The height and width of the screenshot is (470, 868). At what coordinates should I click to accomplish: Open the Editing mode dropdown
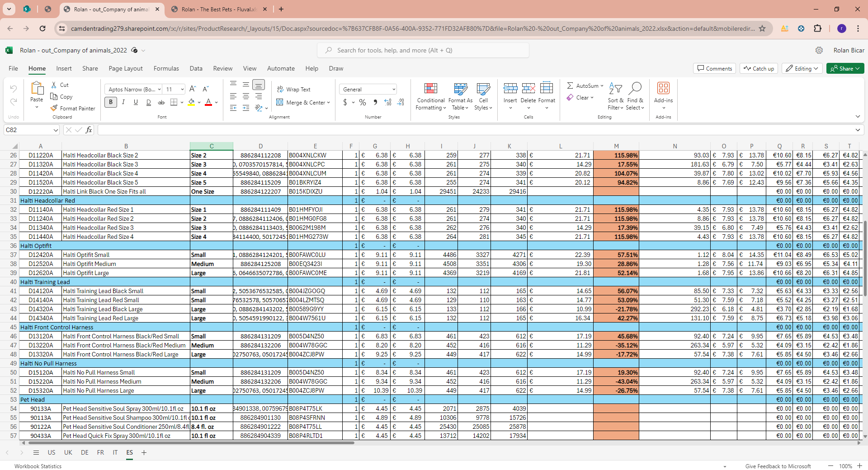pos(802,69)
